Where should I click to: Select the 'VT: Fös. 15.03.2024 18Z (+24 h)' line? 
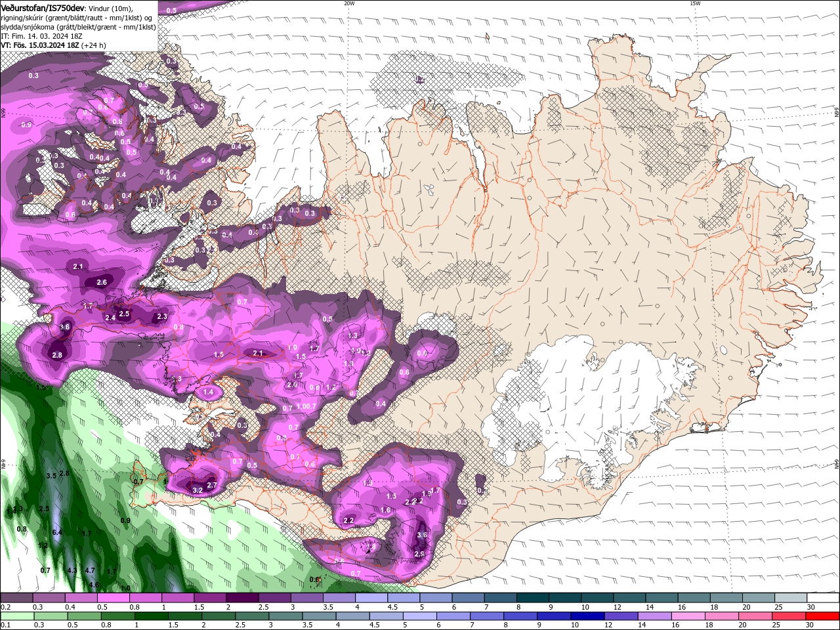pyautogui.click(x=53, y=45)
